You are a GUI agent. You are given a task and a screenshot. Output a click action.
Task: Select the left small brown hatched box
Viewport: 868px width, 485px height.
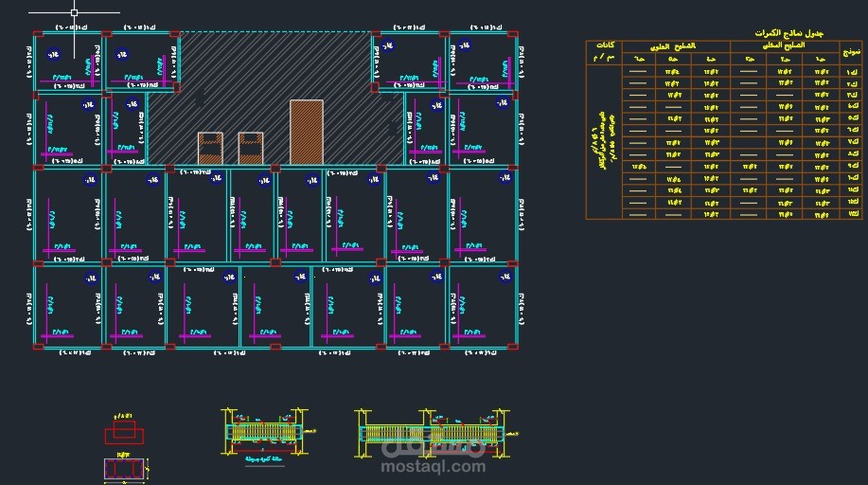point(210,148)
